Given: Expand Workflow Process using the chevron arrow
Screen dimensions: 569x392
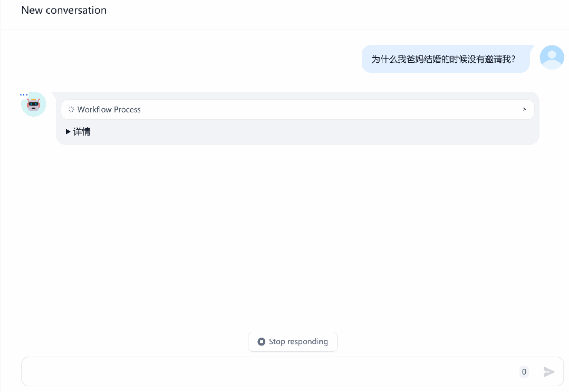Looking at the screenshot, I should 524,109.
